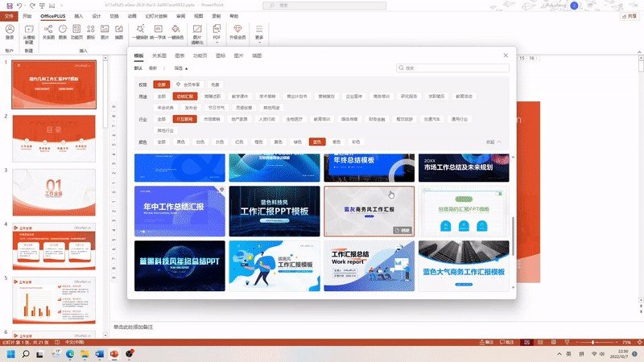Open the 功能页 tool in ribbon
The height and width of the screenshot is (362, 644).
[x=76, y=31]
